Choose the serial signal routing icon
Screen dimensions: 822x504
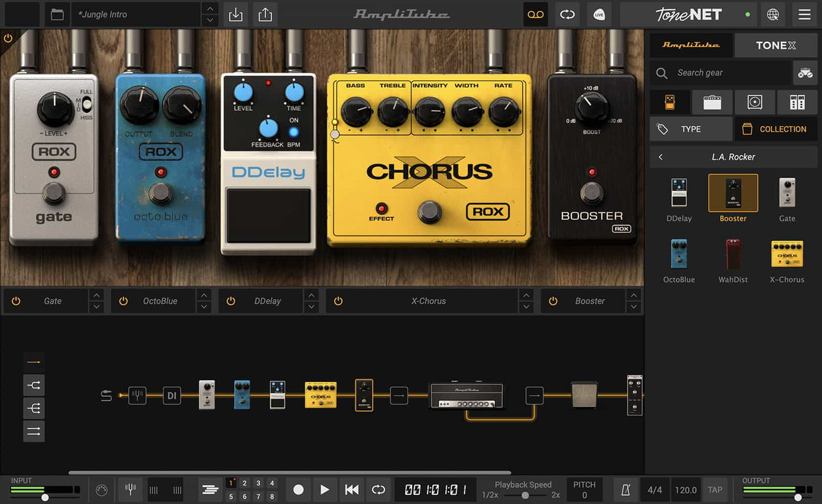(34, 362)
